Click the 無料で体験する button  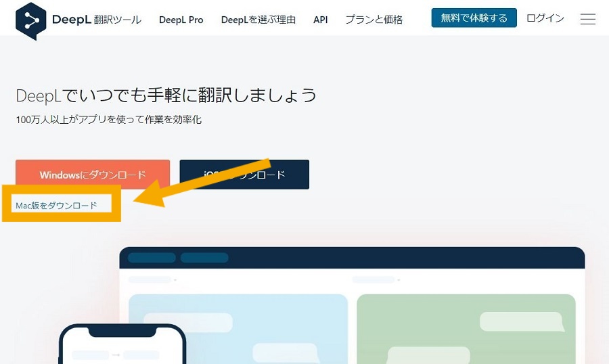click(474, 18)
